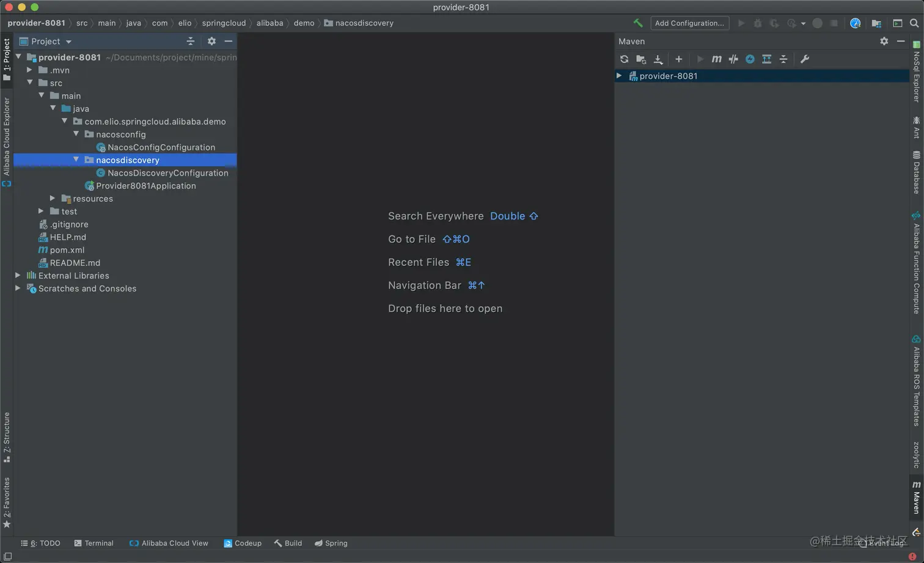This screenshot has height=563, width=924.
Task: Toggle Skip Tests mode in Maven
Action: [750, 59]
